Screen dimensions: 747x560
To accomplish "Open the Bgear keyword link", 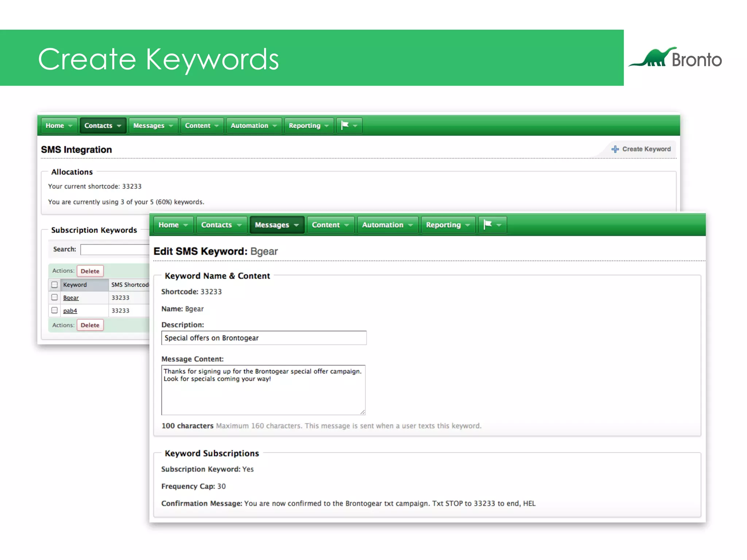I will (71, 298).
